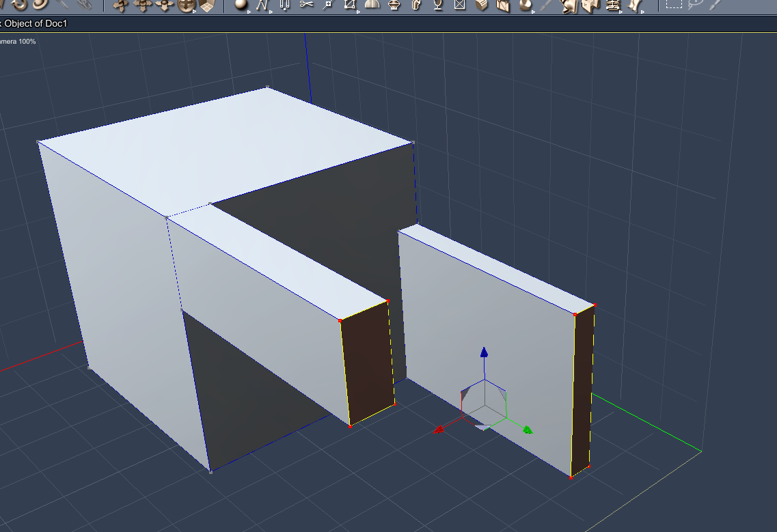Click the solid box shape icon

[x=482, y=5]
